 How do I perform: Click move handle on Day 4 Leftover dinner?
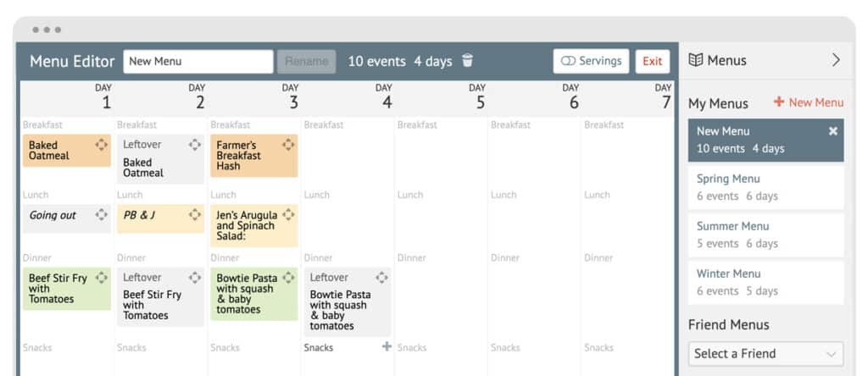coord(381,278)
